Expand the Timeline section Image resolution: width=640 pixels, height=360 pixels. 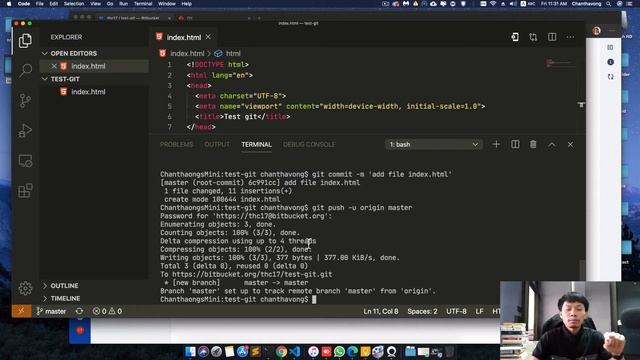pos(61,298)
